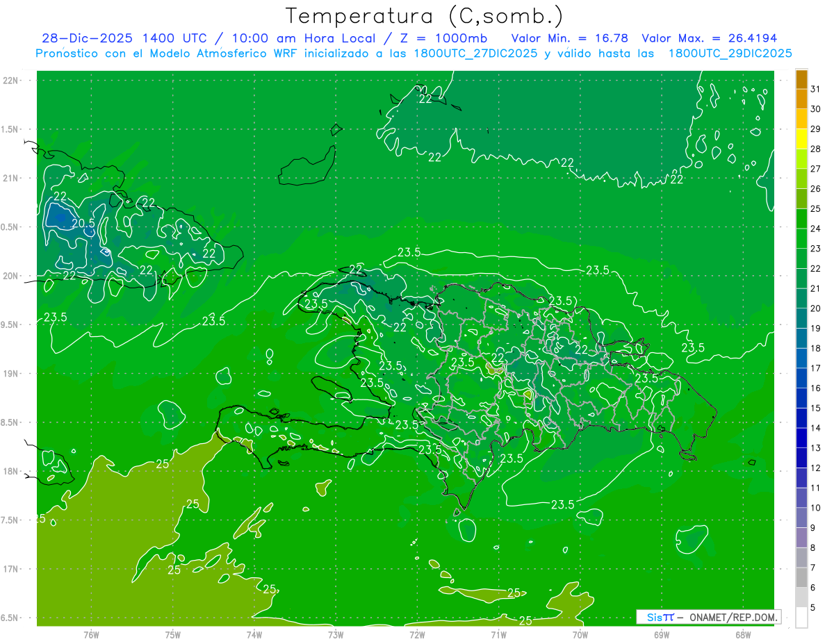The height and width of the screenshot is (644, 834).
Task: Click the '20.5' contour label over Cuba
Action: [83, 222]
